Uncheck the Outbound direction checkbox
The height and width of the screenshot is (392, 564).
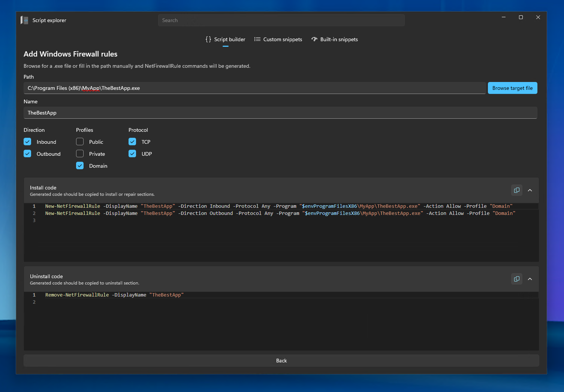pos(27,154)
